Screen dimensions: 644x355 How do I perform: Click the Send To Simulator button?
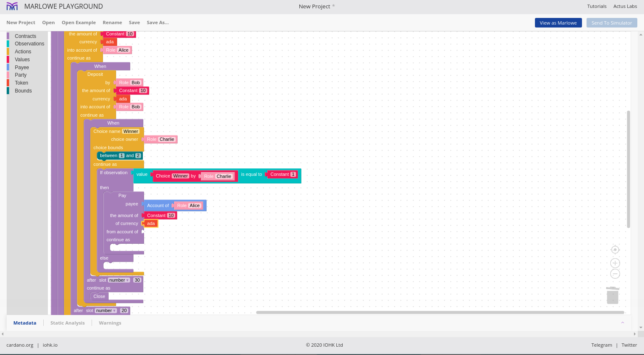point(612,23)
